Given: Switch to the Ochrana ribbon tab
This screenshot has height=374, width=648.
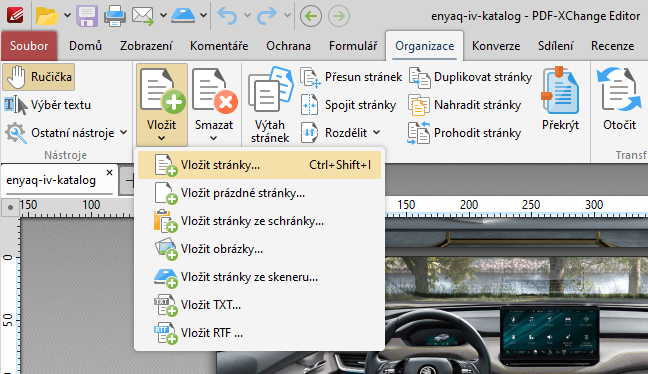Looking at the screenshot, I should click(288, 45).
